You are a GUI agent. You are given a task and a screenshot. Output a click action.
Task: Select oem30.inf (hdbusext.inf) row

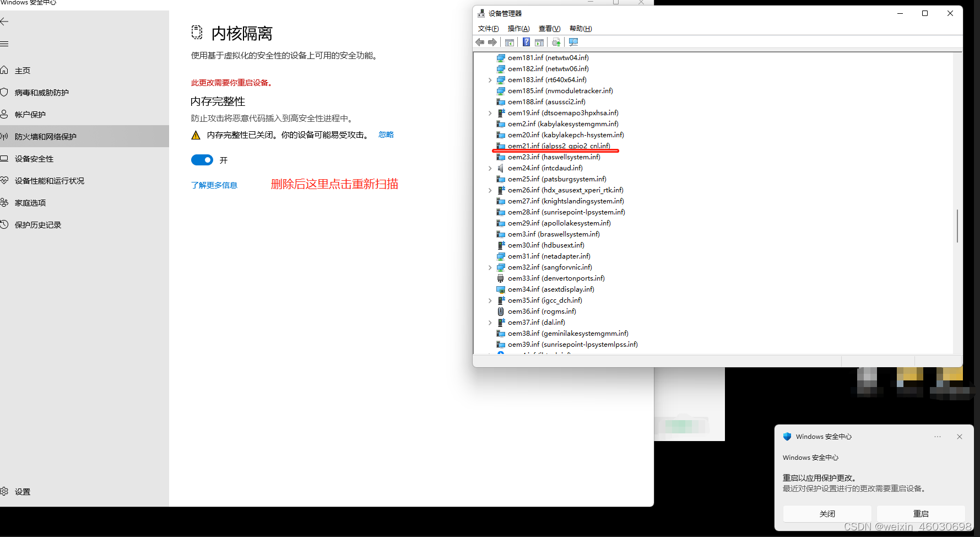click(540, 245)
